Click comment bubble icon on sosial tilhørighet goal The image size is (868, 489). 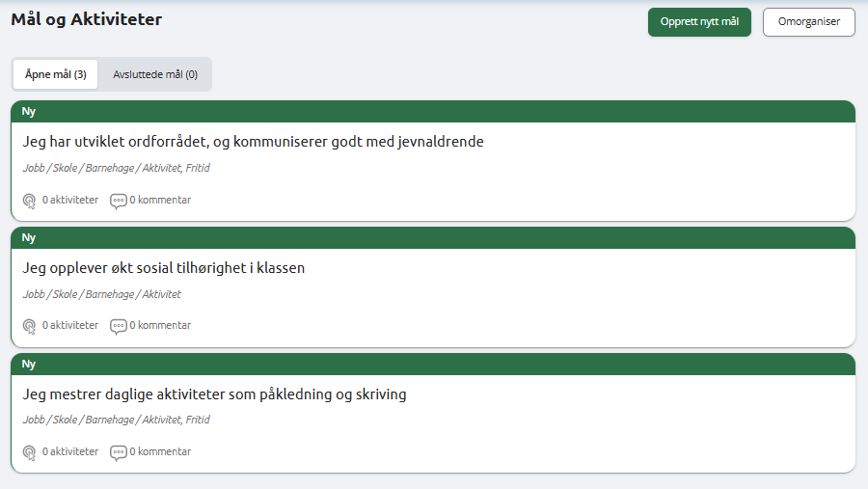click(118, 326)
